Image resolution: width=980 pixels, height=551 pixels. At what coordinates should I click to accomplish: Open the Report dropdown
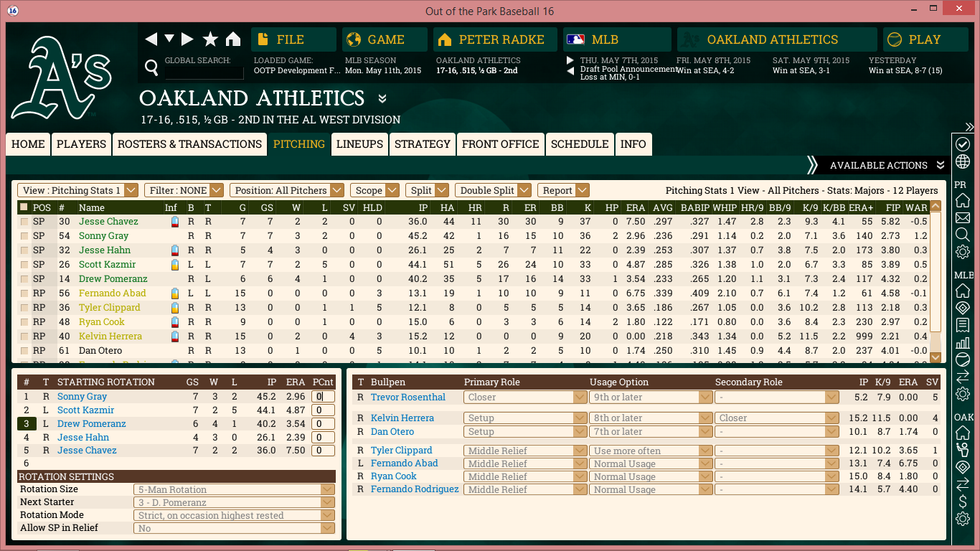[563, 190]
